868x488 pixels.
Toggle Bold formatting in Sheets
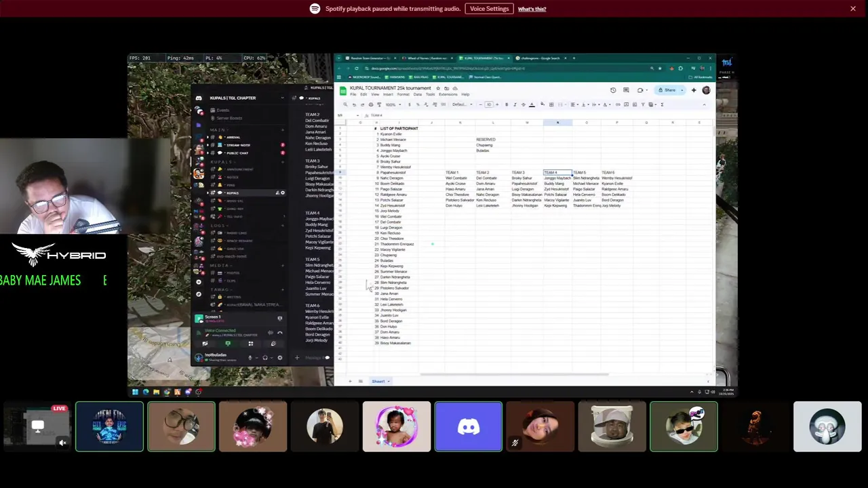[507, 104]
